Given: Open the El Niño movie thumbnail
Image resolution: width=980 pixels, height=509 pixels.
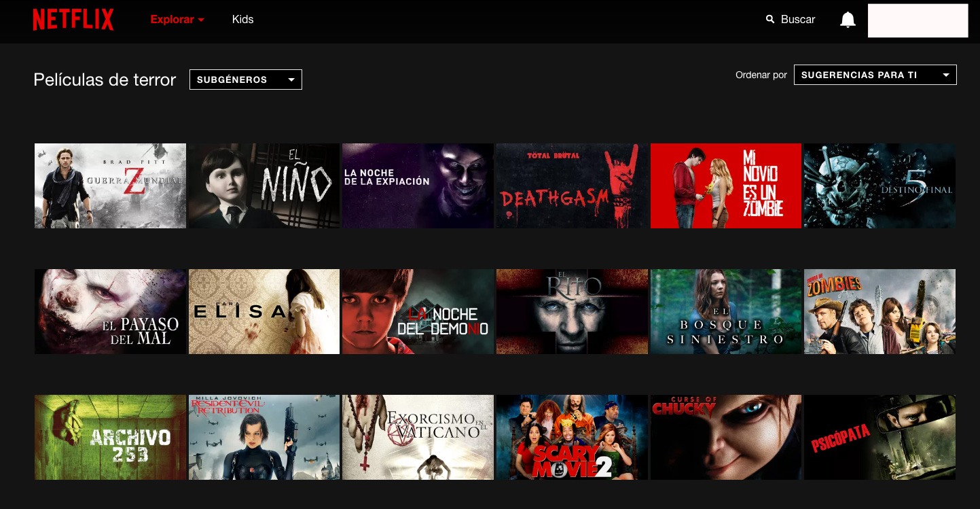Looking at the screenshot, I should pyautogui.click(x=264, y=186).
